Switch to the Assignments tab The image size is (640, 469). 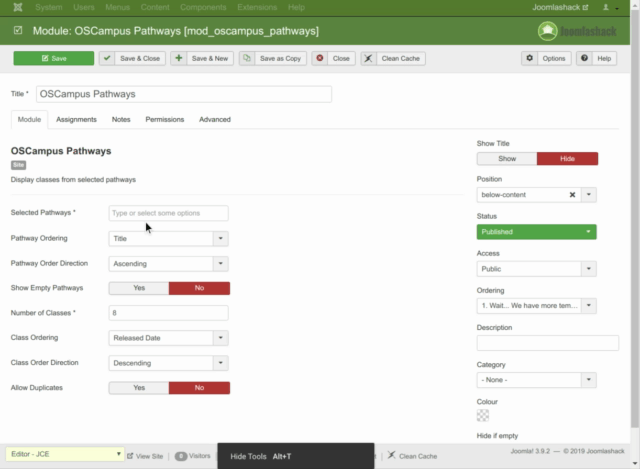click(76, 120)
